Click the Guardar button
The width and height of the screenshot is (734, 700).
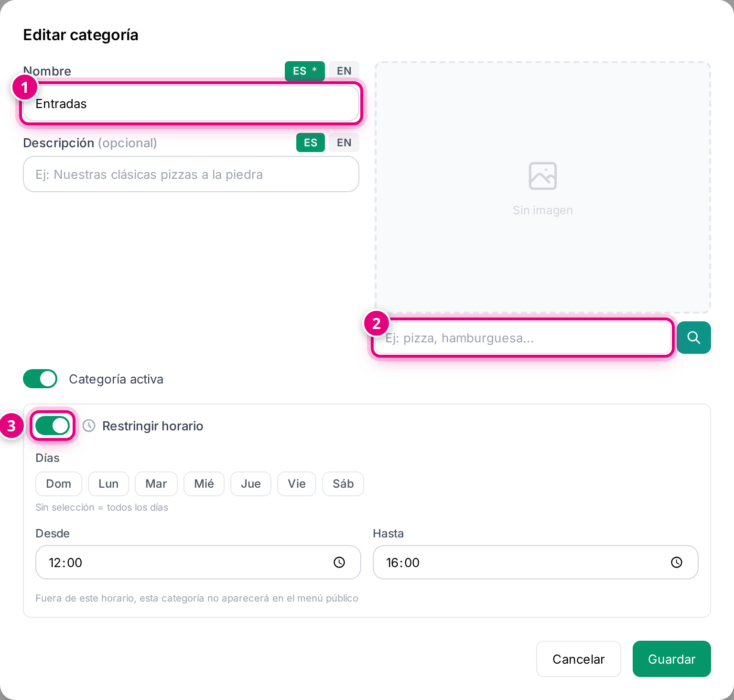pos(672,659)
